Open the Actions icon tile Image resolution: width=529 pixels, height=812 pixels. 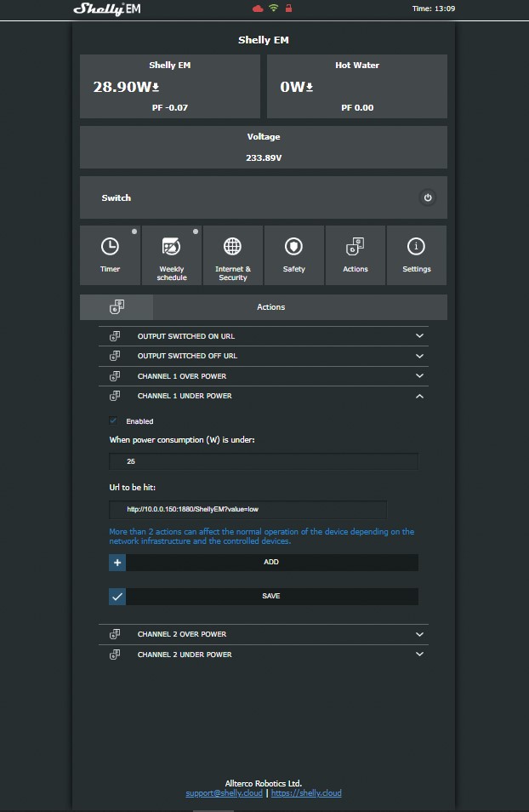pyautogui.click(x=355, y=247)
